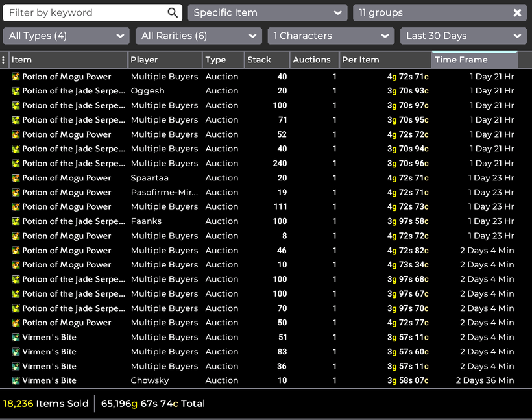Sort by the Per Item column header
The width and height of the screenshot is (532, 420).
(x=385, y=60)
